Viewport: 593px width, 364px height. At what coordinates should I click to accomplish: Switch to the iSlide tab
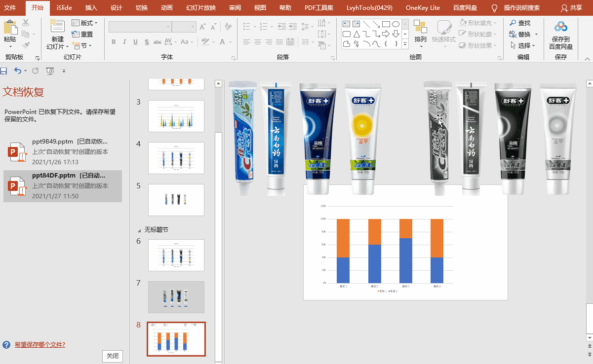pyautogui.click(x=63, y=8)
